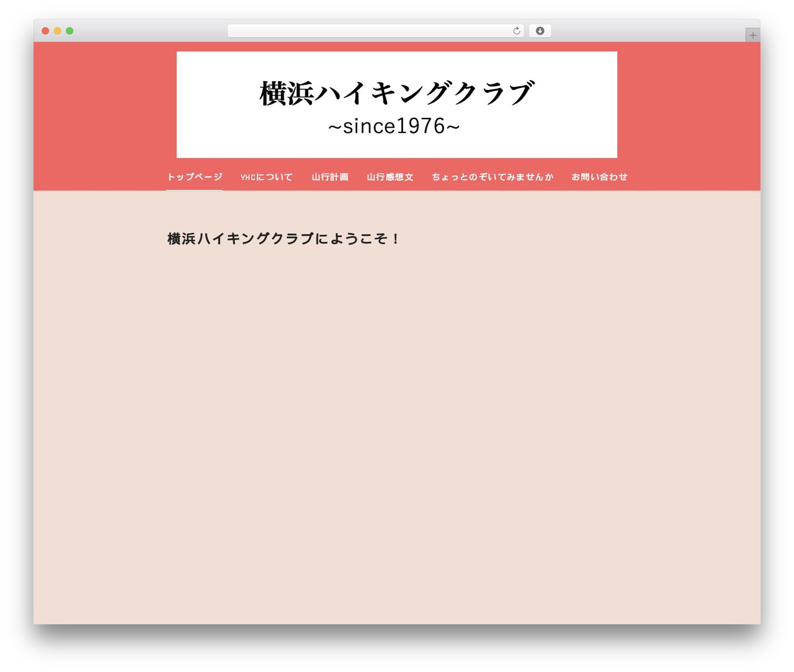Open the browser downloads button

pos(540,31)
